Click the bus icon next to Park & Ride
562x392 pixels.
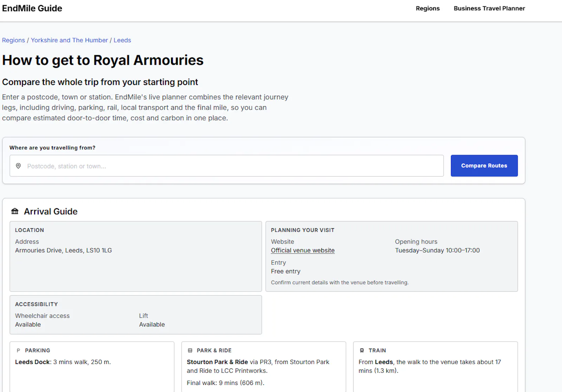(x=190, y=351)
